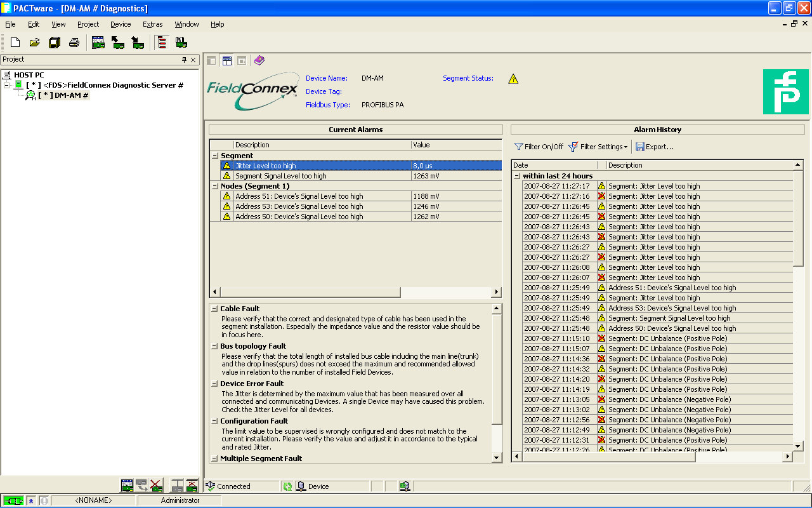Open the View menu
This screenshot has height=508, width=812.
click(58, 24)
